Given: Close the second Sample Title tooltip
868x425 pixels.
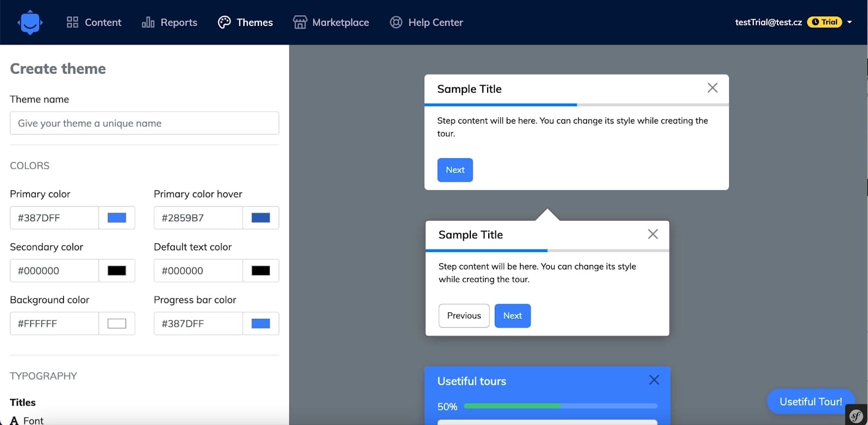Looking at the screenshot, I should [x=653, y=234].
